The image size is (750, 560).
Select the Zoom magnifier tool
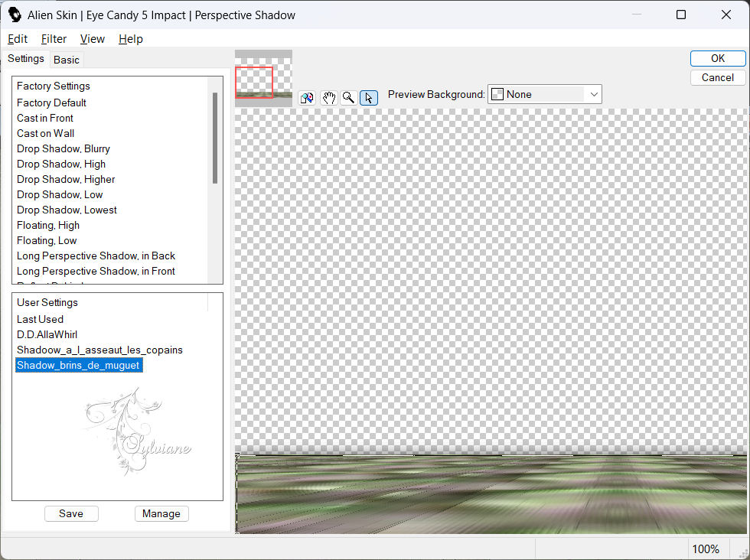pos(349,98)
